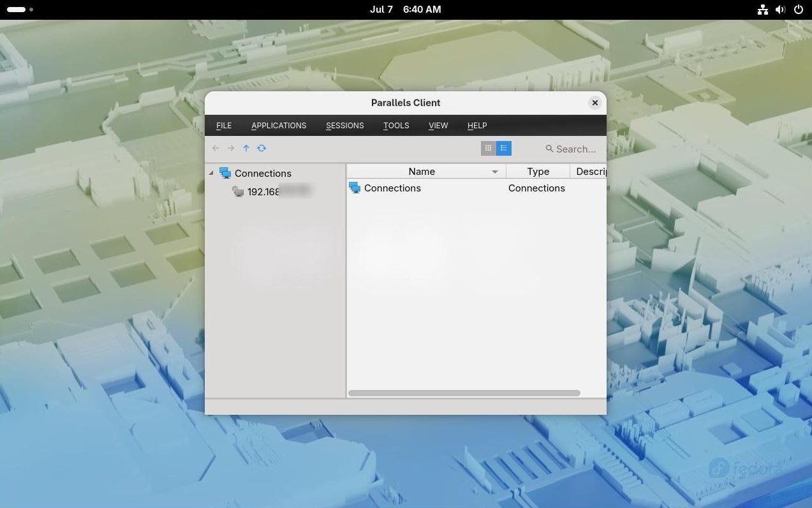Image resolution: width=812 pixels, height=508 pixels.
Task: Select Connections label in the tree
Action: click(263, 174)
